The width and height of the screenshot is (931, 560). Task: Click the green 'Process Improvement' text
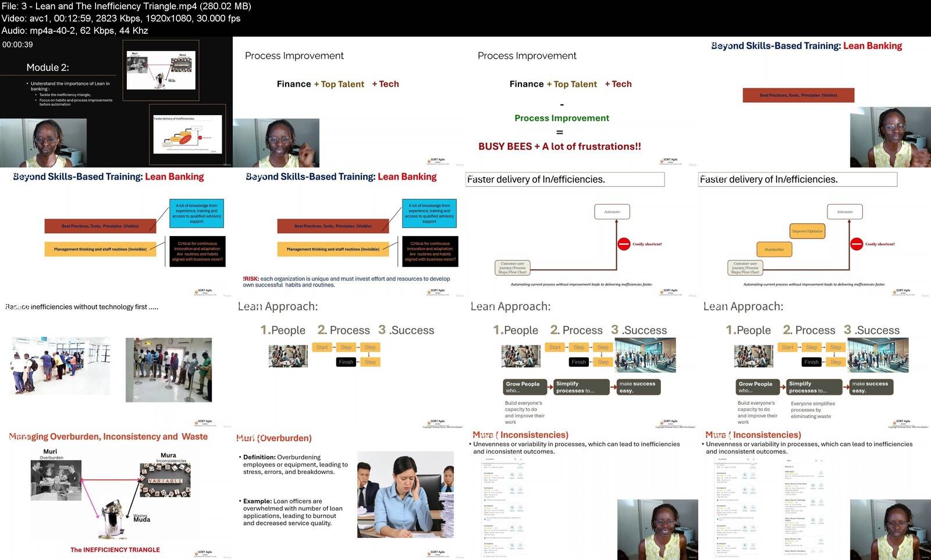(x=562, y=118)
